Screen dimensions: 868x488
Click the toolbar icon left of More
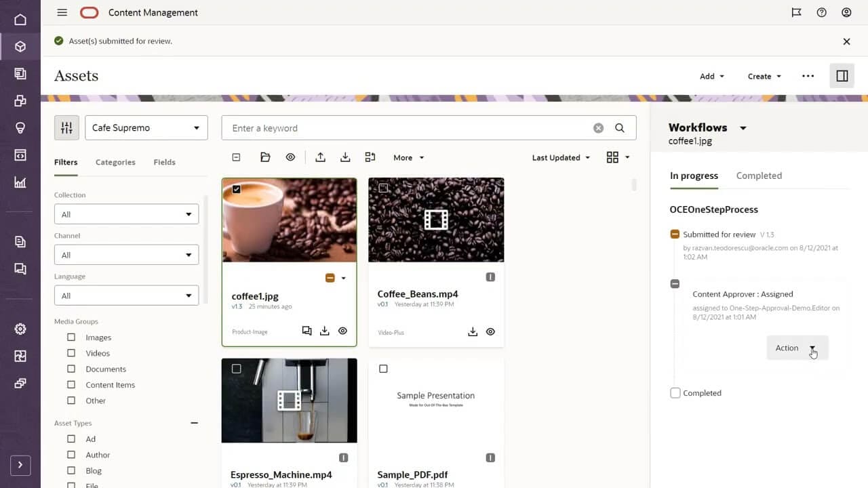tap(370, 157)
